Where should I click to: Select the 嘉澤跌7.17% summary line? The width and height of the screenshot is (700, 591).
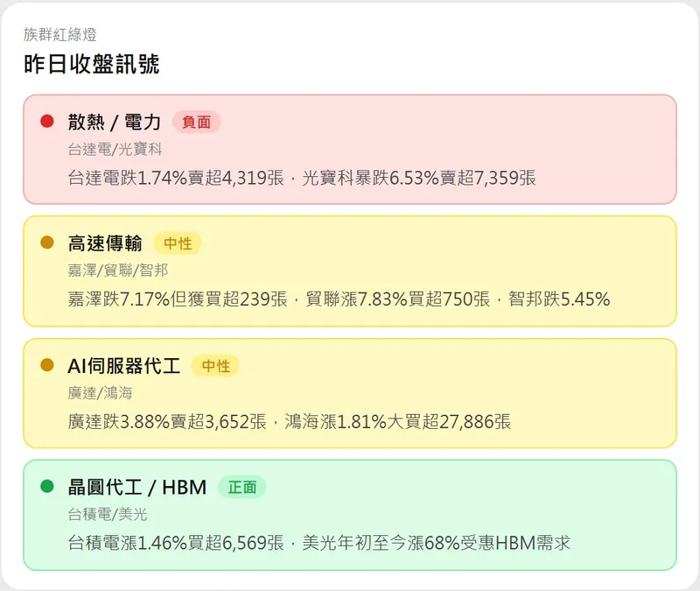pos(339,299)
